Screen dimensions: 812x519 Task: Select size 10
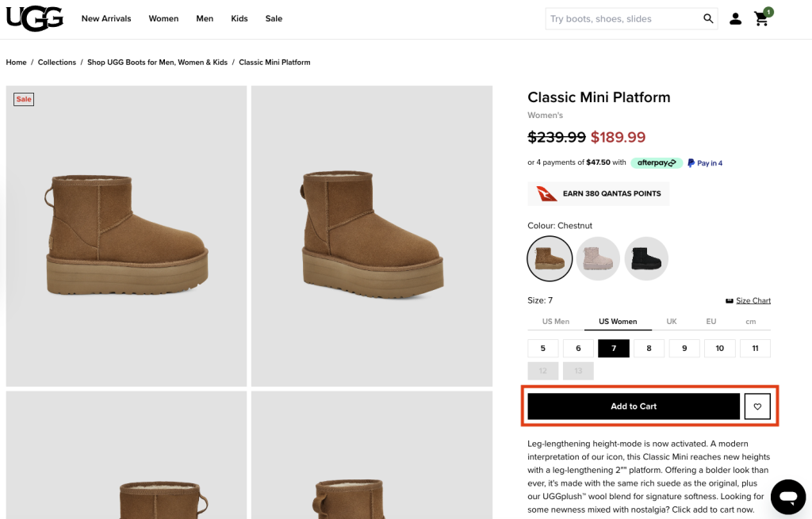pos(720,349)
